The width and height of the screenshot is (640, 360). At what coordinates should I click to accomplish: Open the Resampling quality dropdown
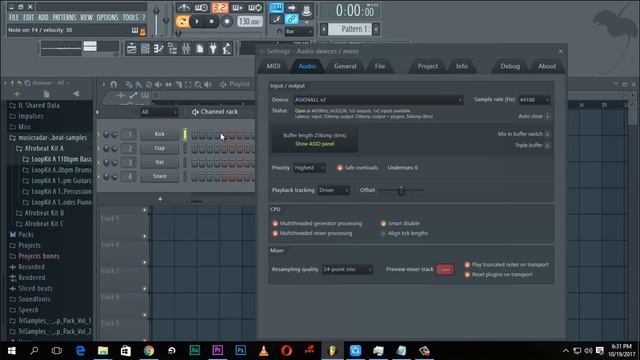point(347,269)
